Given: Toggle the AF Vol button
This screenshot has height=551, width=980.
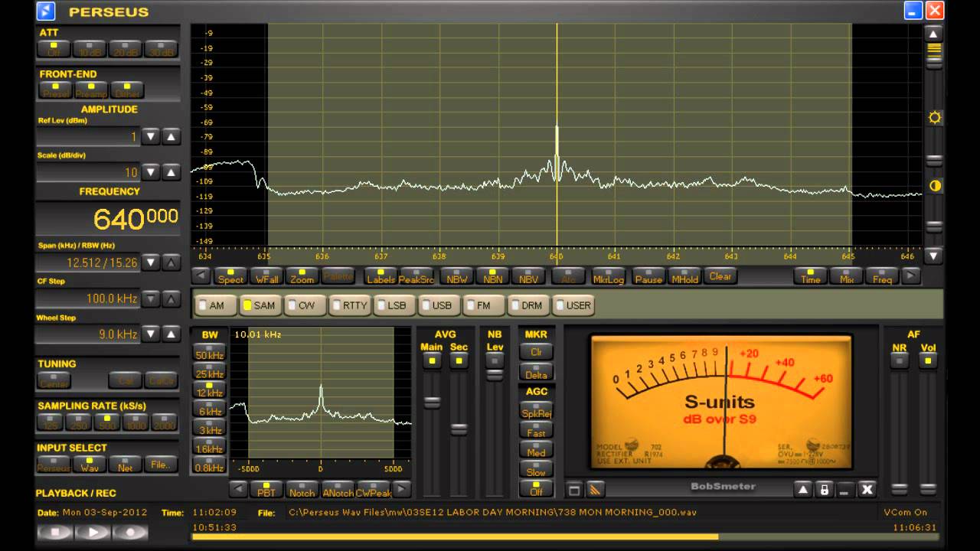Looking at the screenshot, I should pyautogui.click(x=928, y=361).
